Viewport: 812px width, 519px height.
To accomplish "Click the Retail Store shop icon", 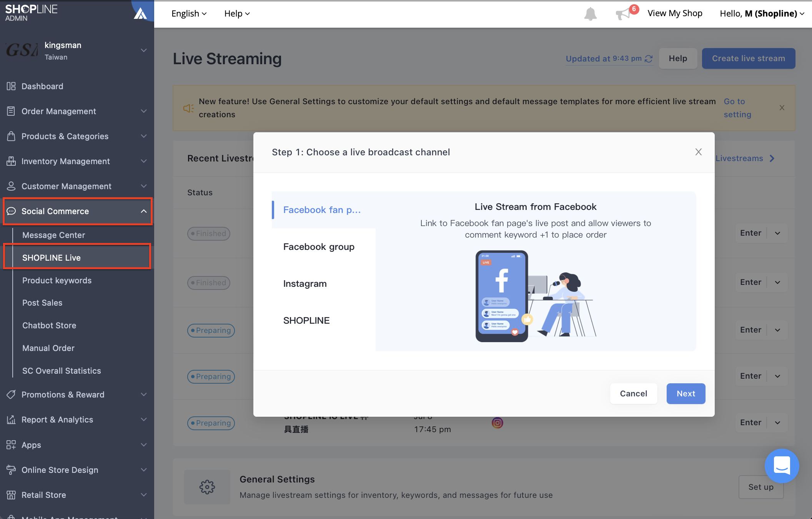I will [x=11, y=495].
